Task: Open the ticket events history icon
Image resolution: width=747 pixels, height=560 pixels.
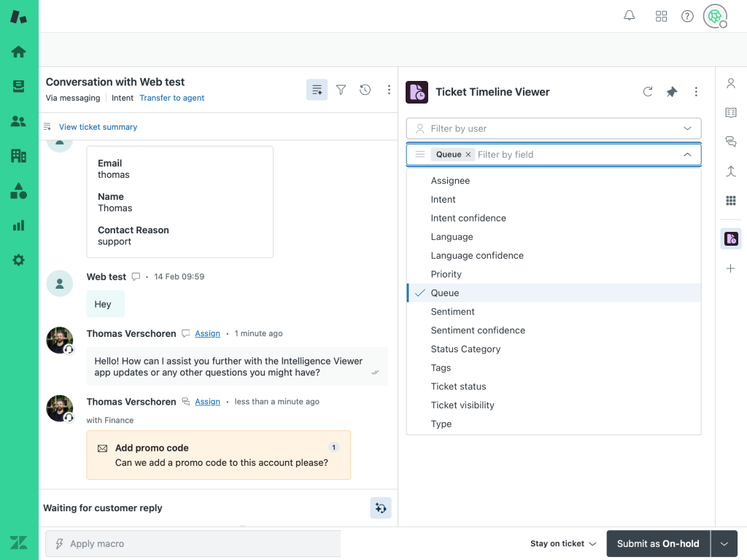Action: pyautogui.click(x=365, y=90)
